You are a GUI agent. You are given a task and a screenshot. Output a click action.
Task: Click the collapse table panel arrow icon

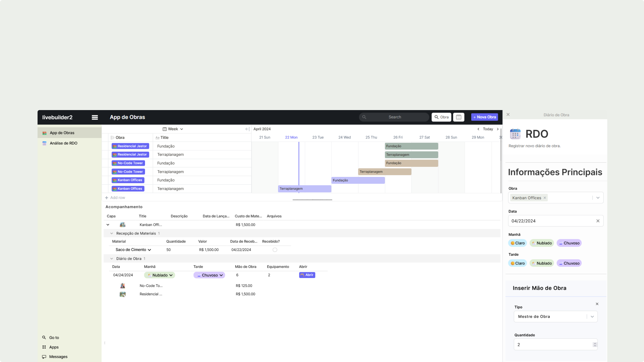point(247,129)
